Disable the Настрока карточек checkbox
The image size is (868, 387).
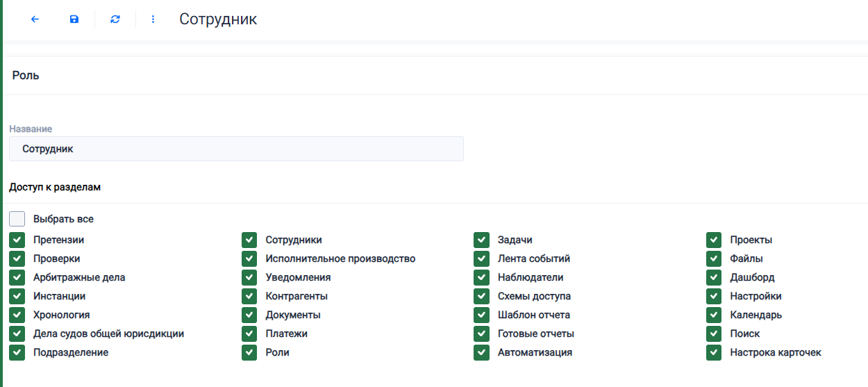point(714,352)
